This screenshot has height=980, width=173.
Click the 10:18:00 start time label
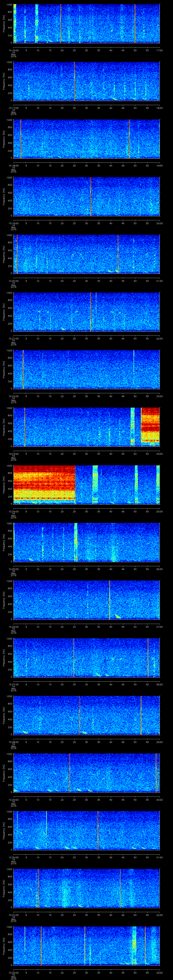point(13,166)
